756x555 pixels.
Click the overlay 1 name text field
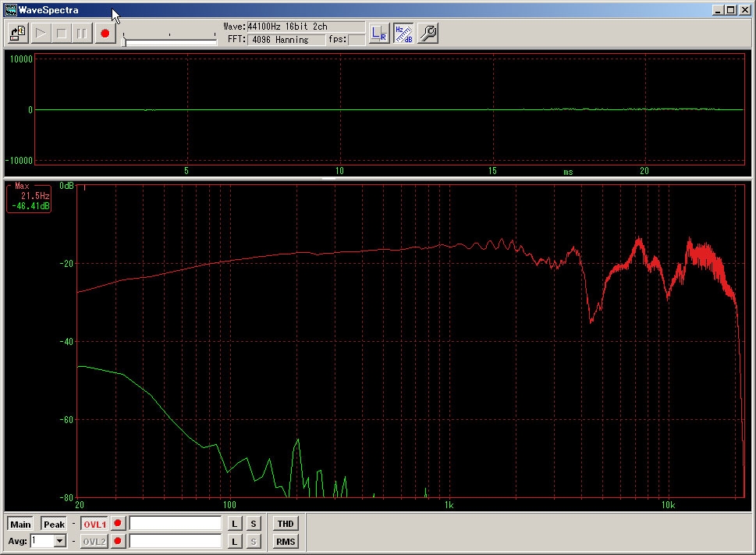176,524
